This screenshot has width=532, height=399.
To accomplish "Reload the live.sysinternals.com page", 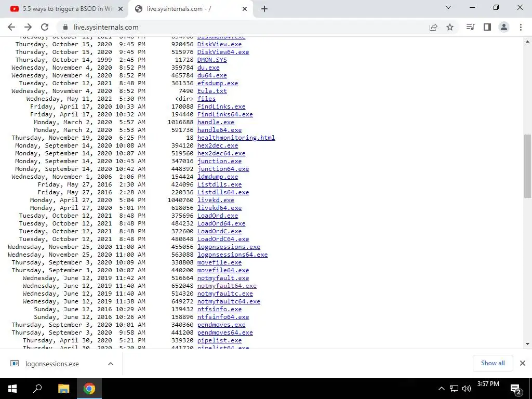I will pyautogui.click(x=45, y=27).
